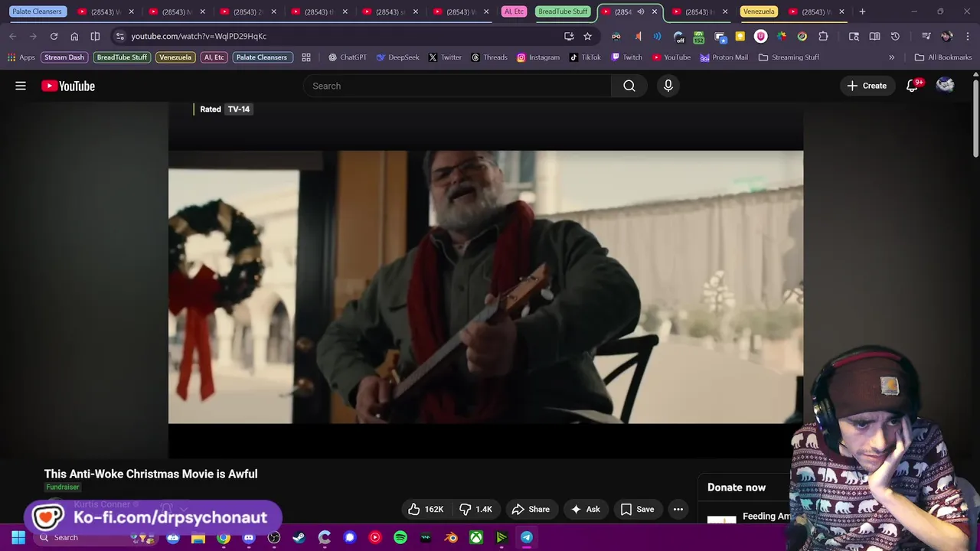Viewport: 980px width, 551px height.
Task: Open the All Bookmarks folder
Action: click(943, 57)
